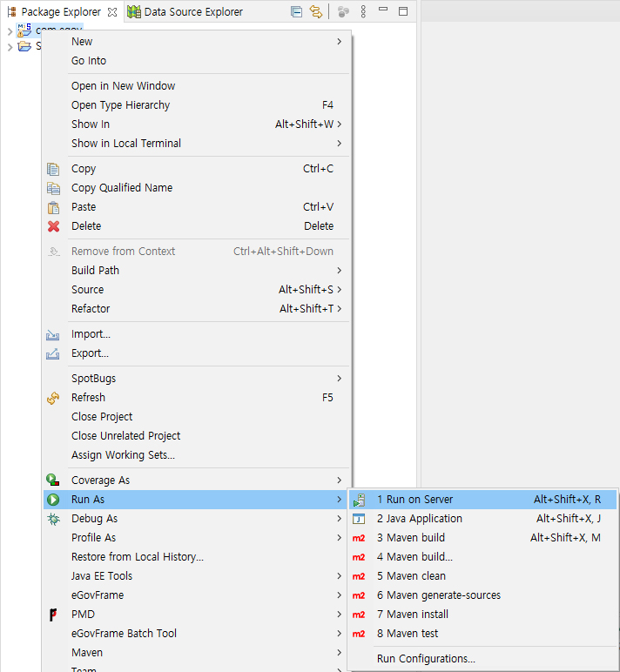This screenshot has height=672, width=620.
Task: Close the Package Explorer tab
Action: click(111, 12)
